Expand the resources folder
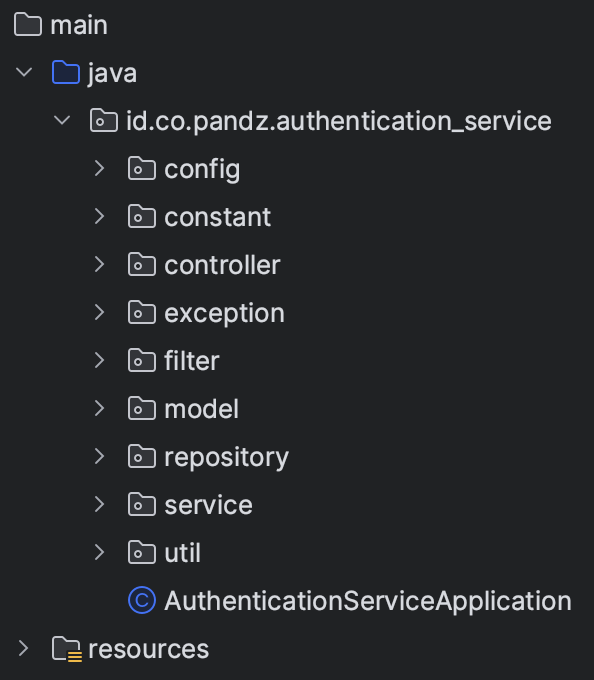The width and height of the screenshot is (594, 680). 24,648
